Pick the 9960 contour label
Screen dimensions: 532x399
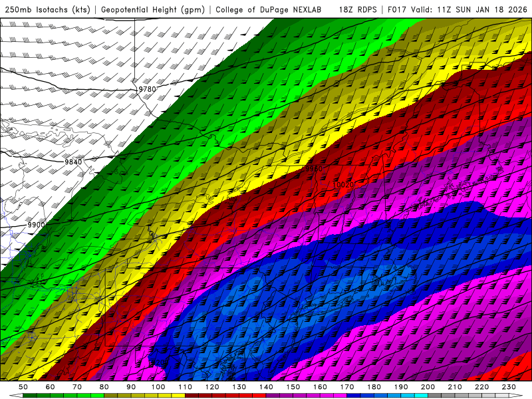(314, 169)
